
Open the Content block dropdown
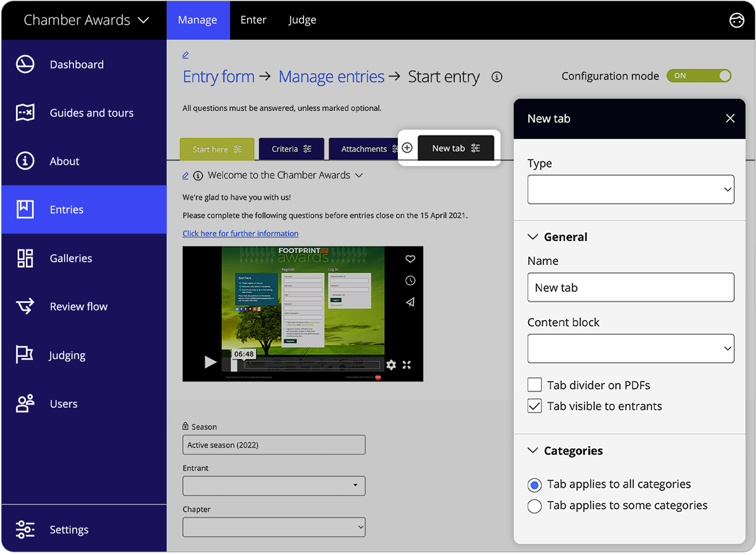(631, 348)
